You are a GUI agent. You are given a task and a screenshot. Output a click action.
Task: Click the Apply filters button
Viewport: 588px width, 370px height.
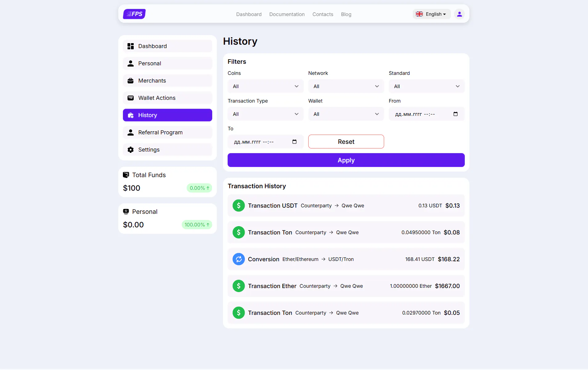346,160
